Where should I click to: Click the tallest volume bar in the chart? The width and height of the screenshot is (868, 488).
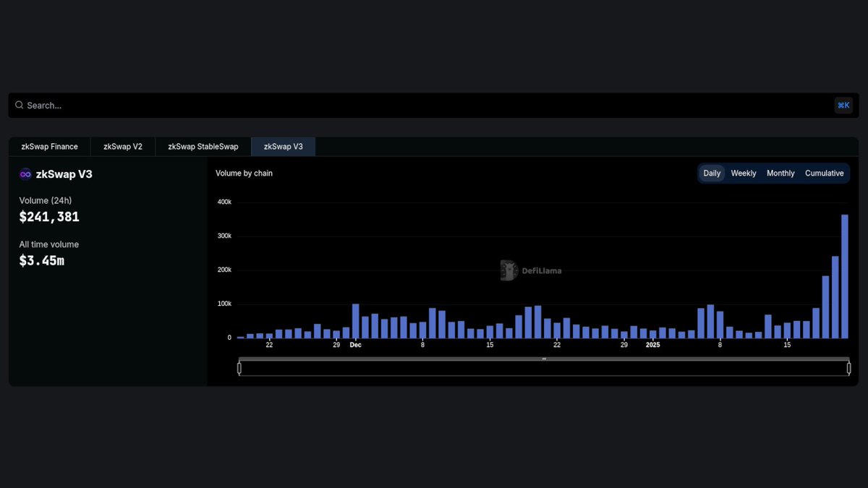coord(845,276)
